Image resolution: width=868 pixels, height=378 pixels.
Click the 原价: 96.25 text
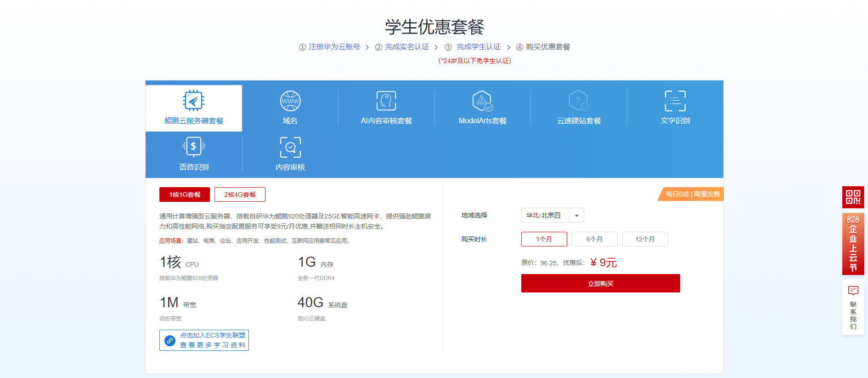coord(539,263)
